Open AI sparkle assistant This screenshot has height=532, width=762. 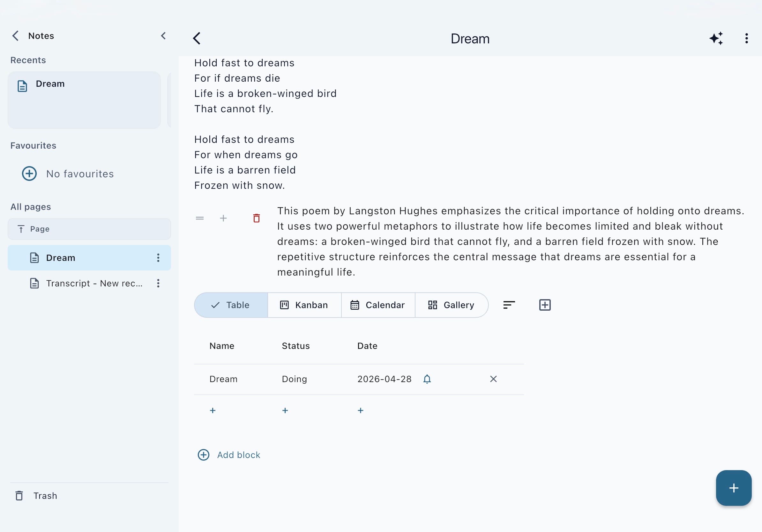716,39
